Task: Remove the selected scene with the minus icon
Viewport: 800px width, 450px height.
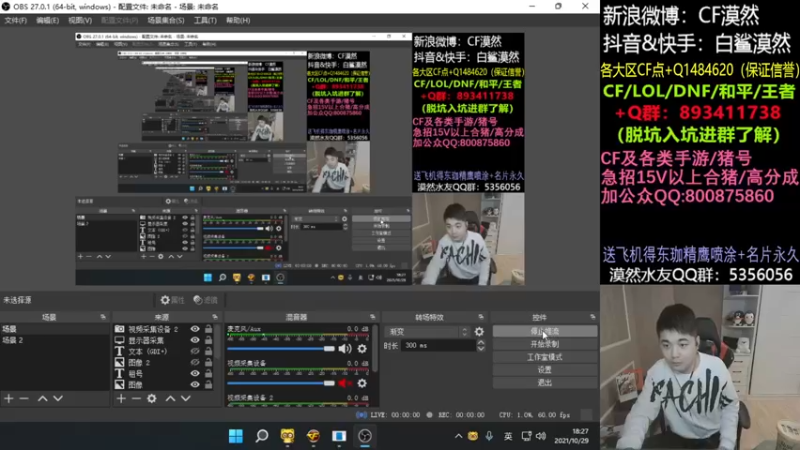Action: point(24,398)
